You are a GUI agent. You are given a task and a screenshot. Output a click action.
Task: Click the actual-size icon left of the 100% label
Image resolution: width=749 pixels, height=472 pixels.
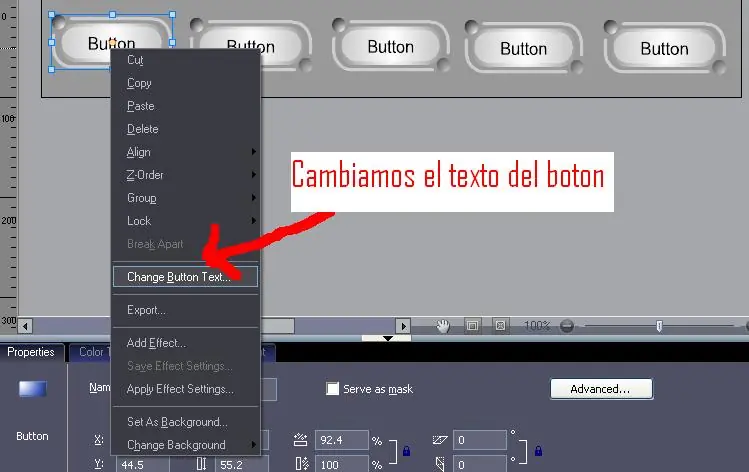click(x=500, y=326)
